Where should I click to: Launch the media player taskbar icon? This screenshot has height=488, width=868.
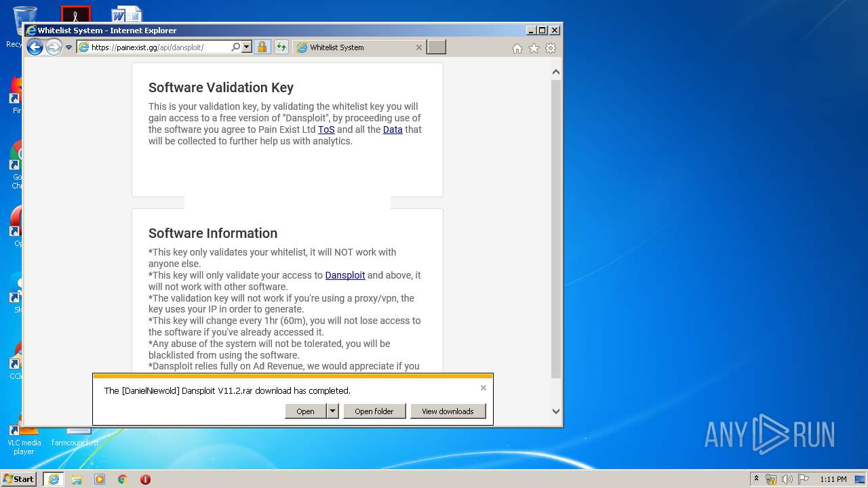[100, 479]
